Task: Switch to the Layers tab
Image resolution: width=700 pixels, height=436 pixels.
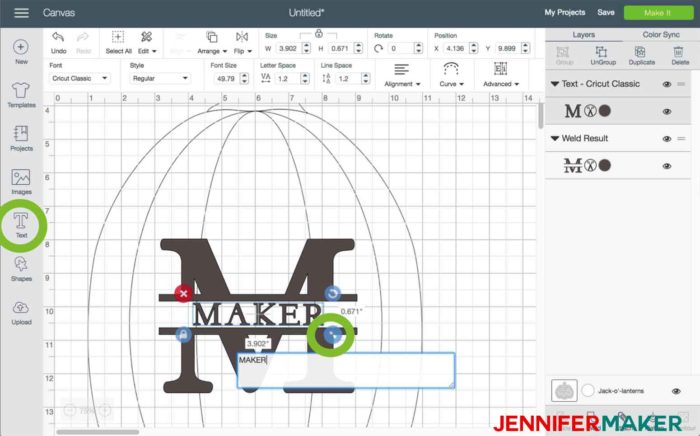Action: pos(583,35)
